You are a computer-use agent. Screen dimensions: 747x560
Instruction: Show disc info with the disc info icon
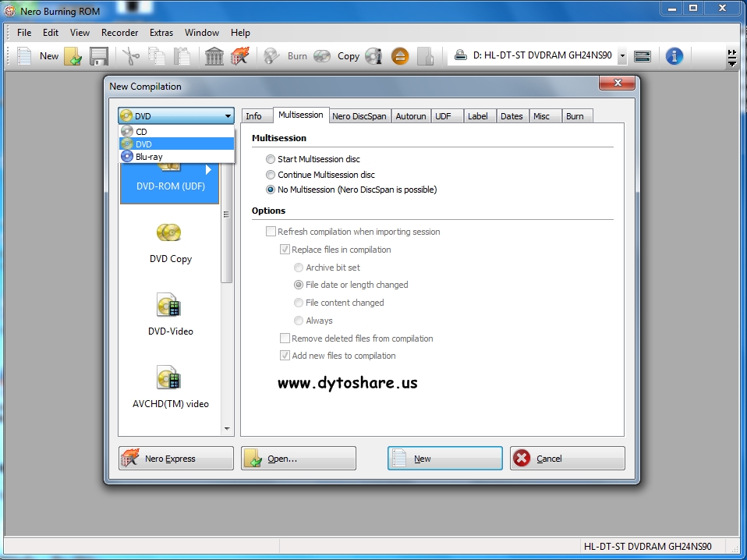[x=373, y=55]
